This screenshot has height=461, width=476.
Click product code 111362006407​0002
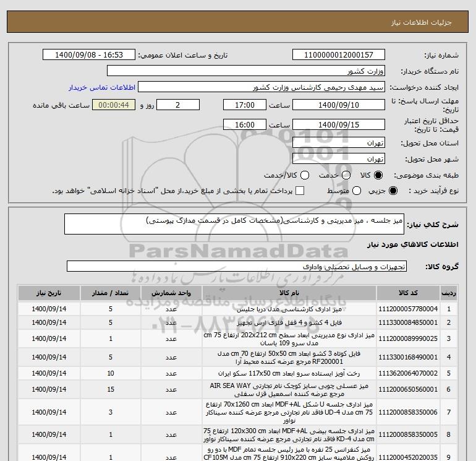click(408, 374)
